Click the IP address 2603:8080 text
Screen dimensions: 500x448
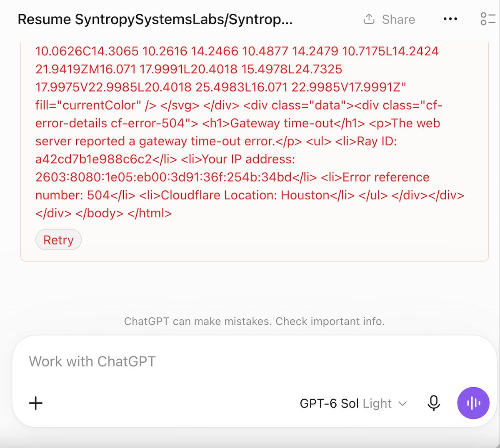(163, 177)
